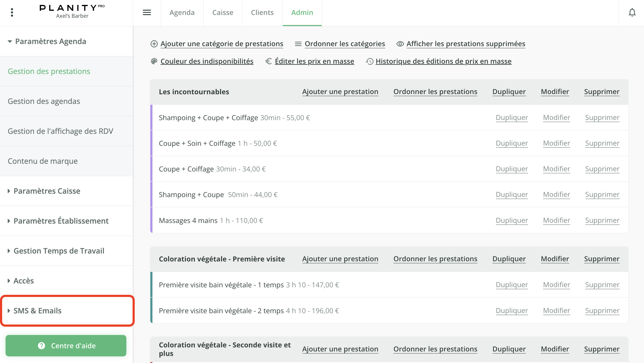Click the plus icon to add a prestation category
Screen dimensions: 644x363
[x=154, y=43]
